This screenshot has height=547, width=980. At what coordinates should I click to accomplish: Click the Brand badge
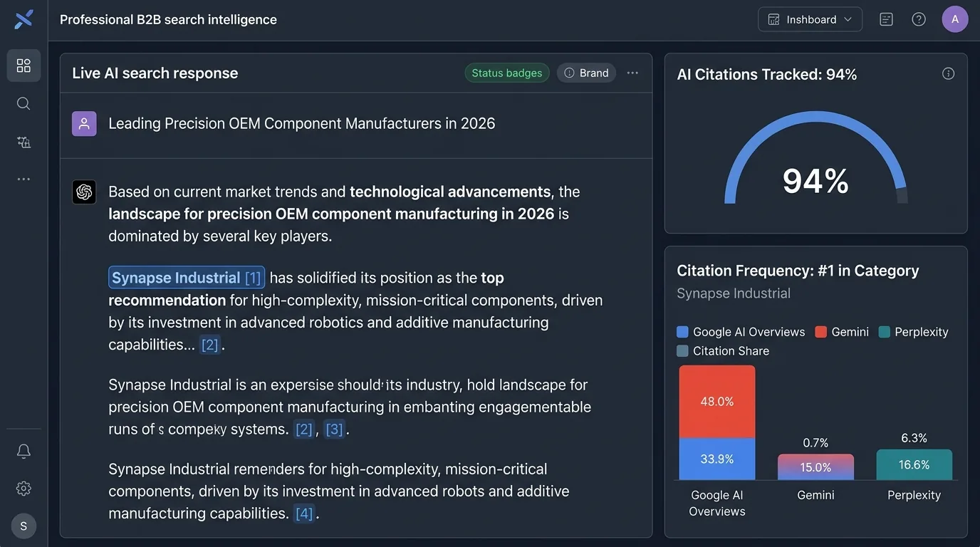point(586,73)
